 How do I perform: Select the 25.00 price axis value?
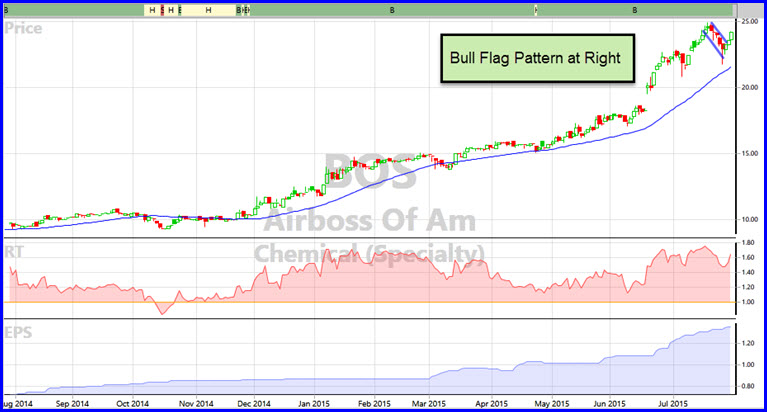[x=750, y=22]
